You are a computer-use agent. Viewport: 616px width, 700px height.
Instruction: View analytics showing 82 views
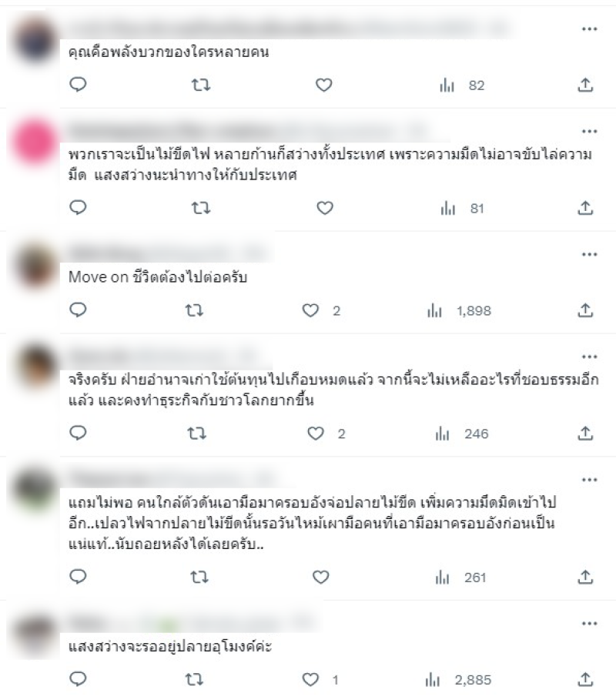click(463, 85)
